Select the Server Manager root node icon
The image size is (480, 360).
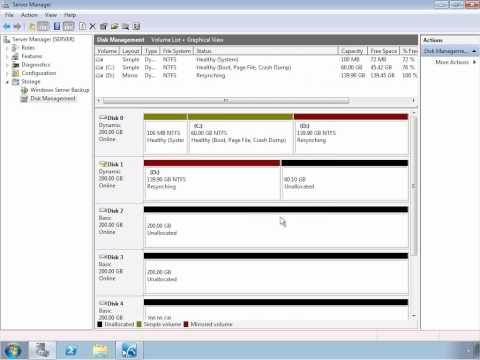point(7,39)
